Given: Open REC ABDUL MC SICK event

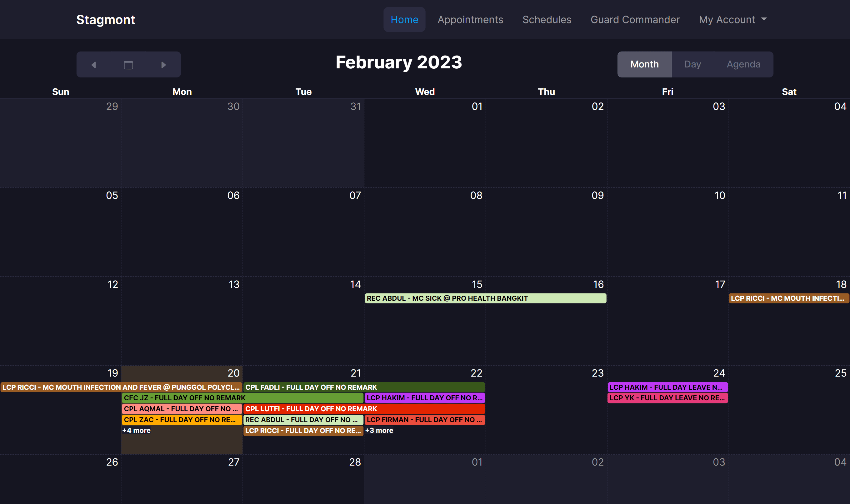Looking at the screenshot, I should click(485, 298).
